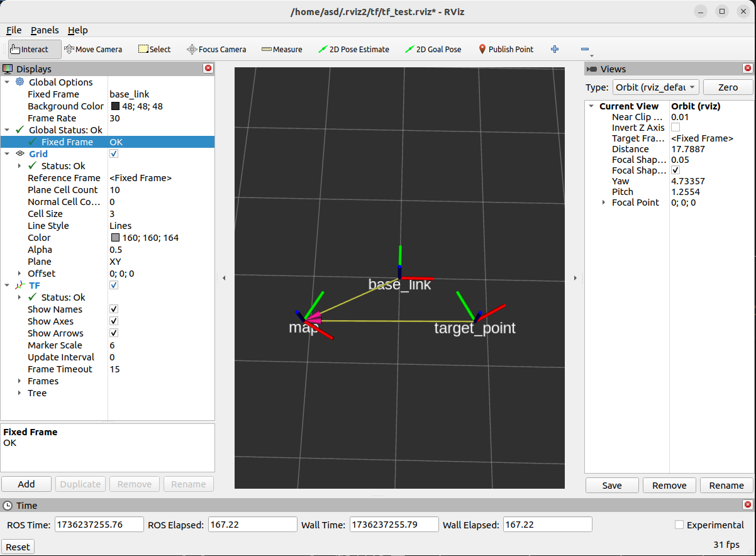Select the 2D Goal Pose tool

click(x=433, y=49)
